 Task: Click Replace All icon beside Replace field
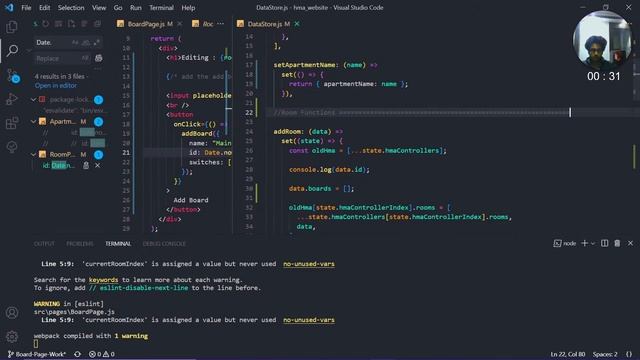tap(98, 58)
